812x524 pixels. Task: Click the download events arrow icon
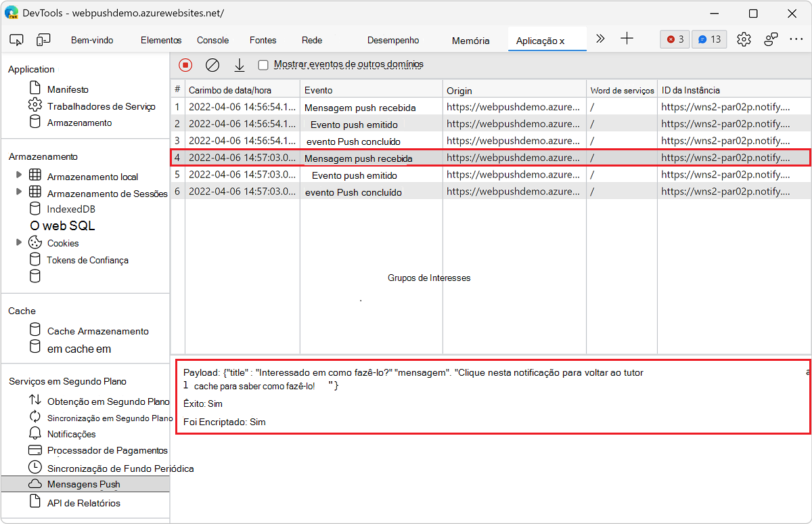(239, 65)
